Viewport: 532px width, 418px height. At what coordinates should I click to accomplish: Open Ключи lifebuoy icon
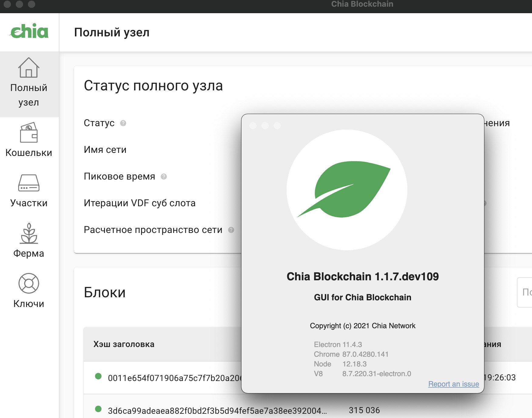[x=29, y=284]
